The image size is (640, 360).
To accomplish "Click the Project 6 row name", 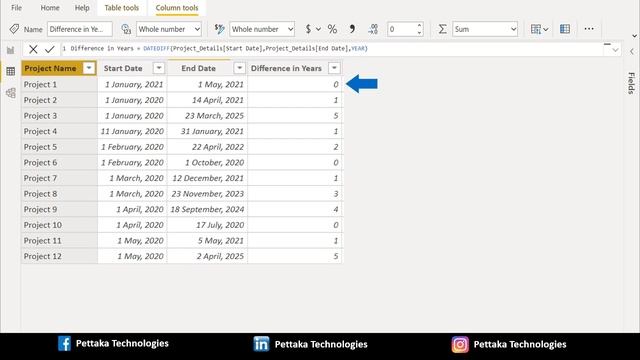I will coord(40,162).
